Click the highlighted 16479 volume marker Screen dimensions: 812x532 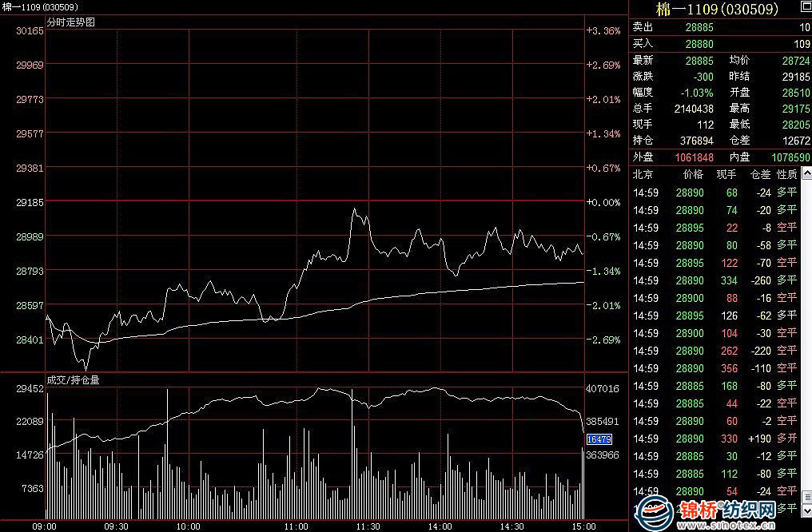click(599, 439)
